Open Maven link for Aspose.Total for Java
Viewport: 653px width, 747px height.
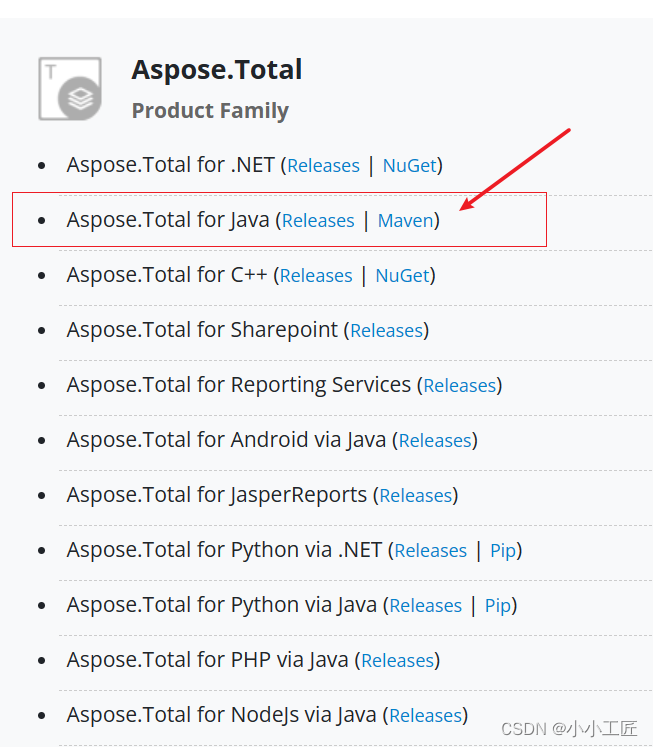point(405,221)
